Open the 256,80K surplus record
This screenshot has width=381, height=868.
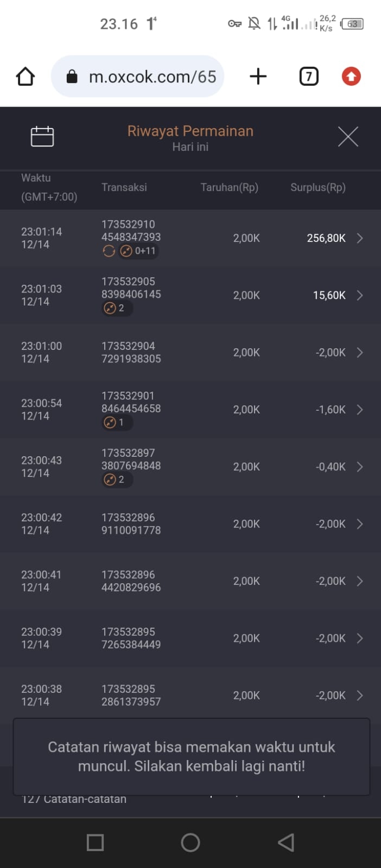pos(326,238)
